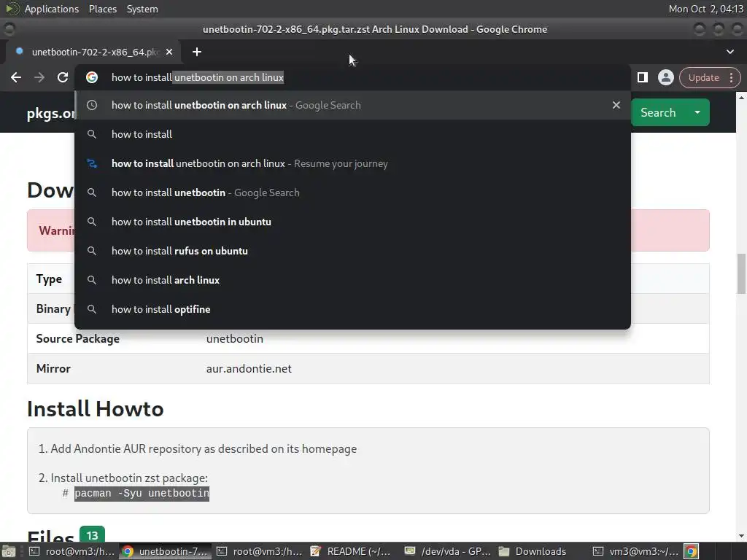Screen dimensions: 747x560
Task: Switch to first root@vm3 terminal in taskbar
Action: coord(71,551)
